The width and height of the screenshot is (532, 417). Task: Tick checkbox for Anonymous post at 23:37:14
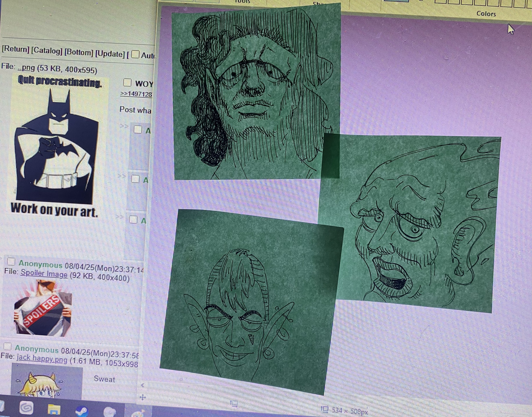[11, 261]
